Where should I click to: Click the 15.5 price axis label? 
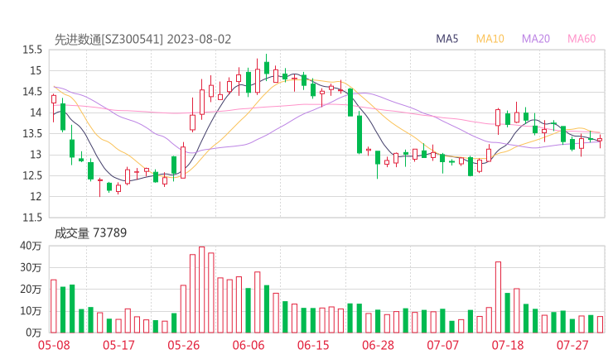32,50
